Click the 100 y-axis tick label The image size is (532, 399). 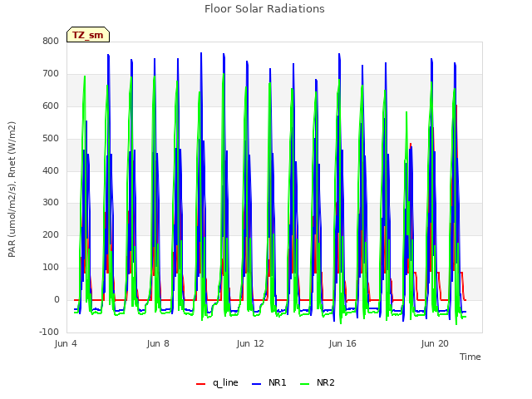(x=51, y=268)
